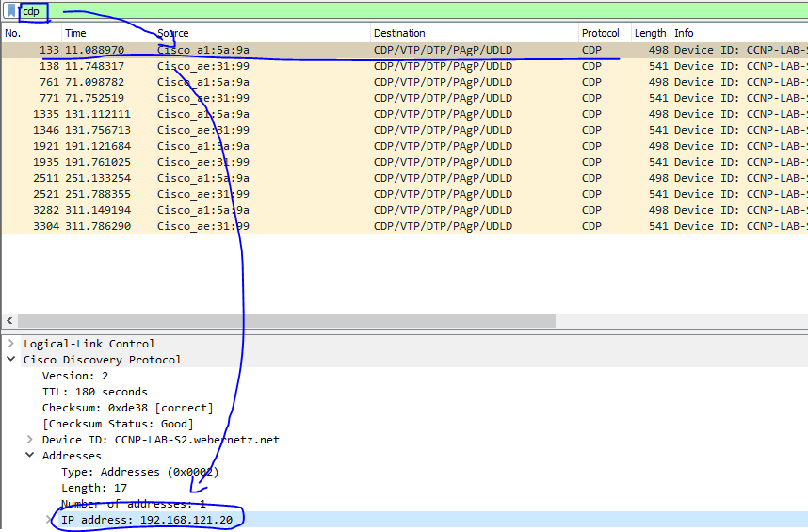808x532 pixels.
Task: Select packet 1346 at time 131.756713
Action: (x=405, y=130)
